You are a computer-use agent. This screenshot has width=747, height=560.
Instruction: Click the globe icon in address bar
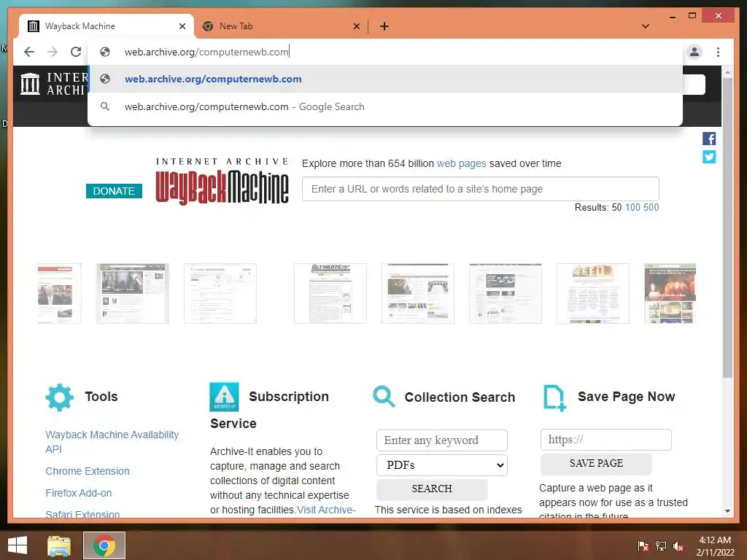click(105, 52)
